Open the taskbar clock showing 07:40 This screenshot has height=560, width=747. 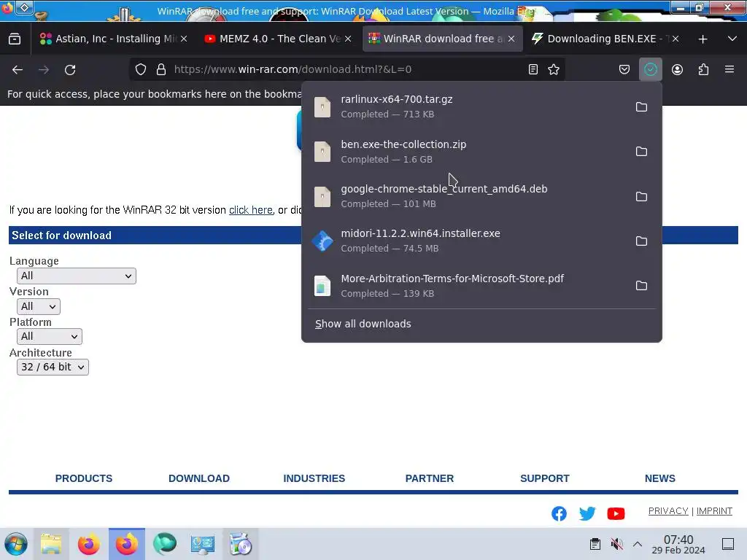click(678, 544)
